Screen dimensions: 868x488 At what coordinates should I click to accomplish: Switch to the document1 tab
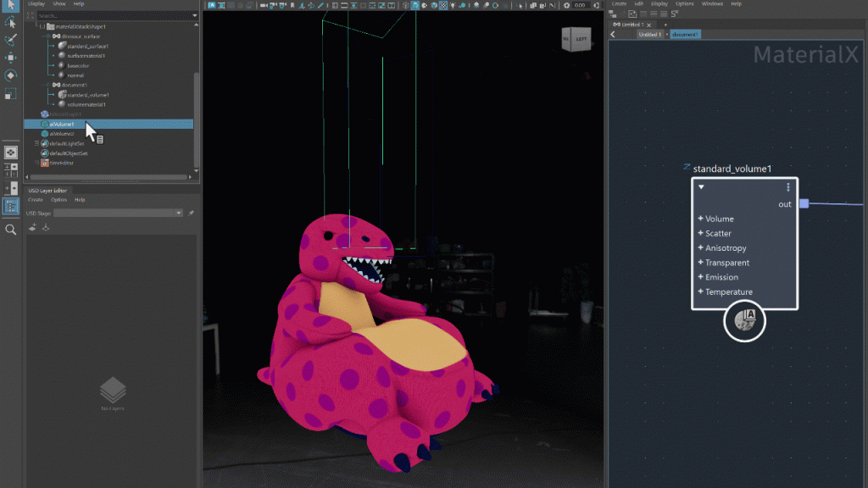pos(685,35)
